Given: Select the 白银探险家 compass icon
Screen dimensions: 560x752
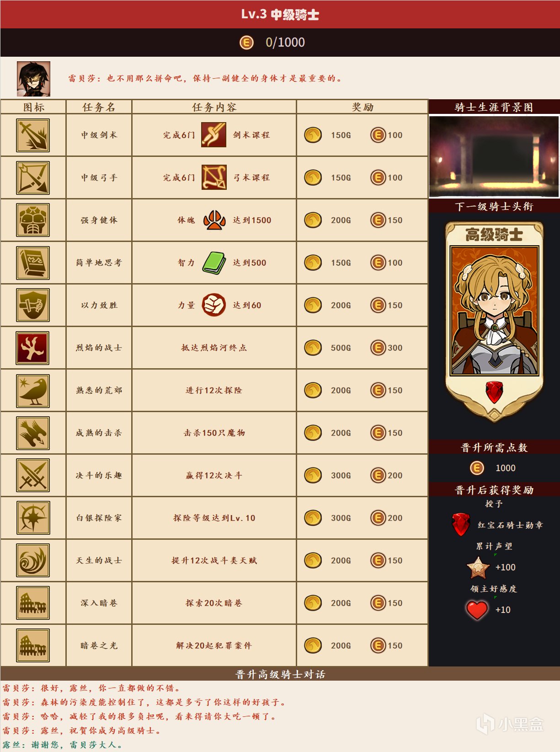Looking at the screenshot, I should 33,518.
